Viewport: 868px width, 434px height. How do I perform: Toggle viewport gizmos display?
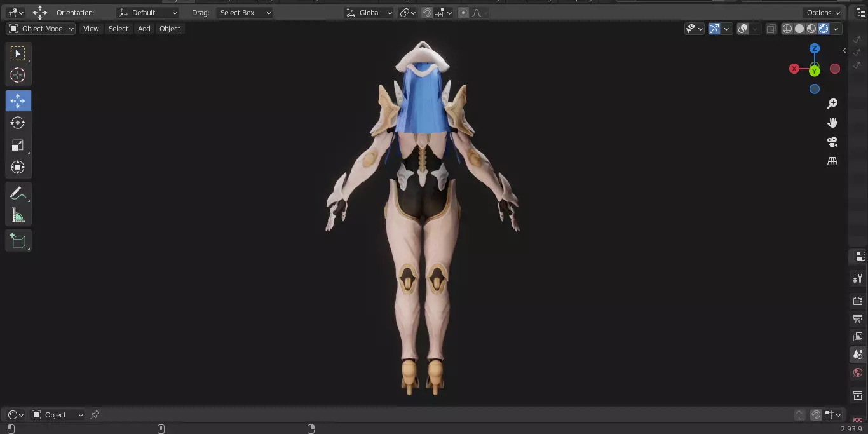click(714, 29)
